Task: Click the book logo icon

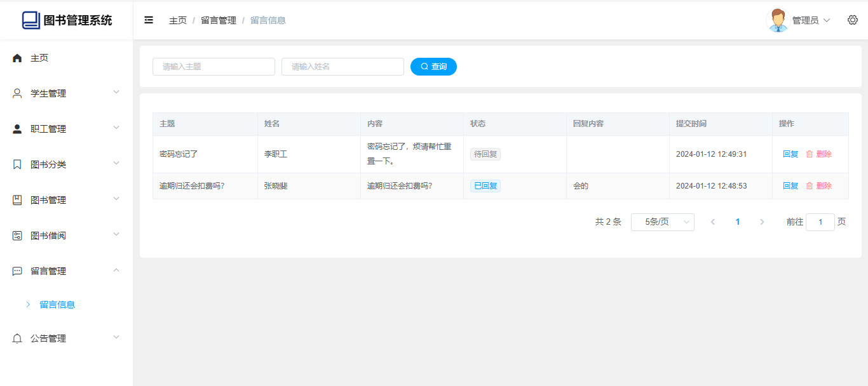Action: click(31, 20)
